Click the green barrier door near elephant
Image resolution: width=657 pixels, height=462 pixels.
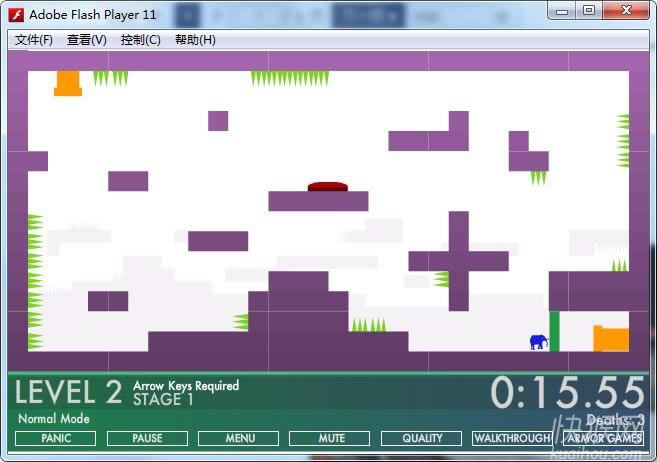coord(554,331)
